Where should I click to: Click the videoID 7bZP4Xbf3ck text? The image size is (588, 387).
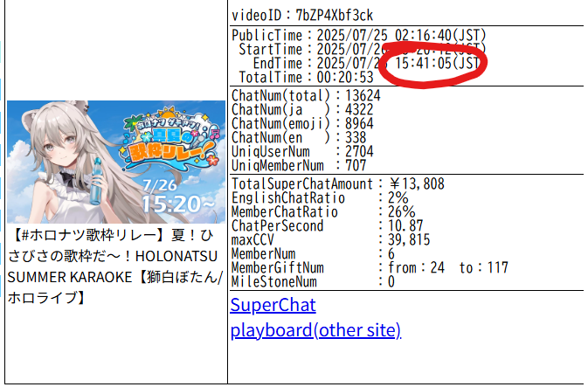(302, 16)
